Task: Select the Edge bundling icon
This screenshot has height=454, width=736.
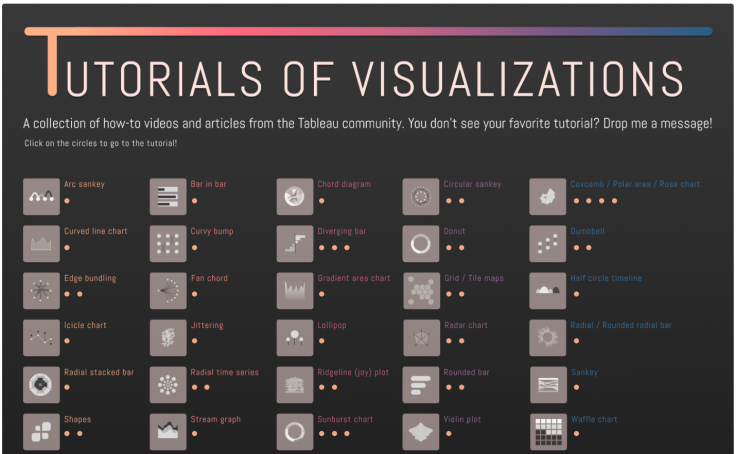Action: click(41, 291)
